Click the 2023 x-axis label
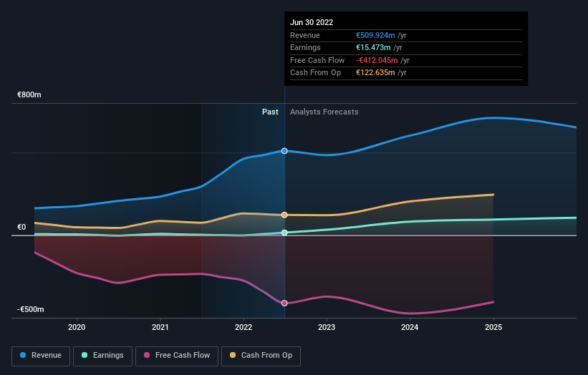The width and height of the screenshot is (588, 375). (x=327, y=327)
